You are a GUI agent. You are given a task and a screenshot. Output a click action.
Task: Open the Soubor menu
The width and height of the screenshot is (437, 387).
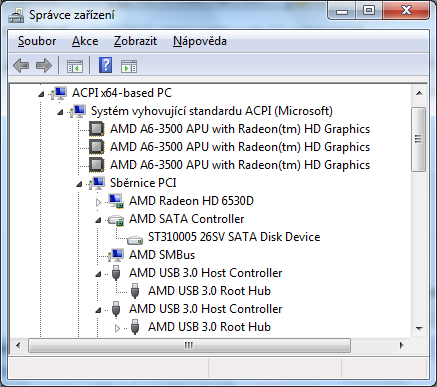pos(37,41)
